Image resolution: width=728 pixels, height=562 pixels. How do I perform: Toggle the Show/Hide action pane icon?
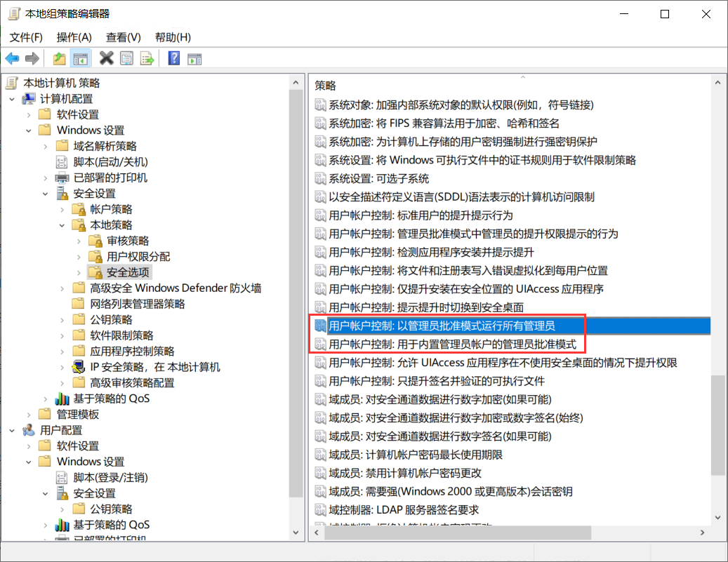(194, 59)
